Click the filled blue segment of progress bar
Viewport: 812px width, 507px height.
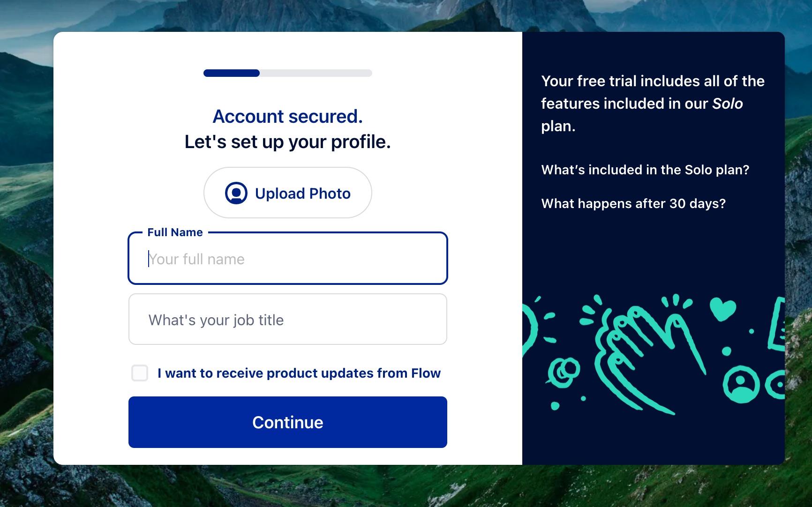click(232, 73)
